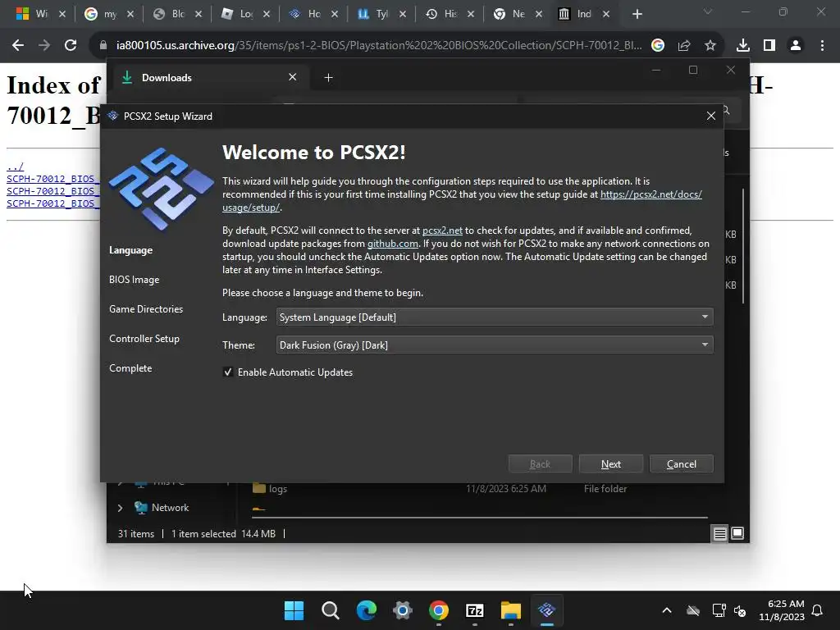
Task: Expand the Network tree item in File Explorer
Action: [x=120, y=508]
